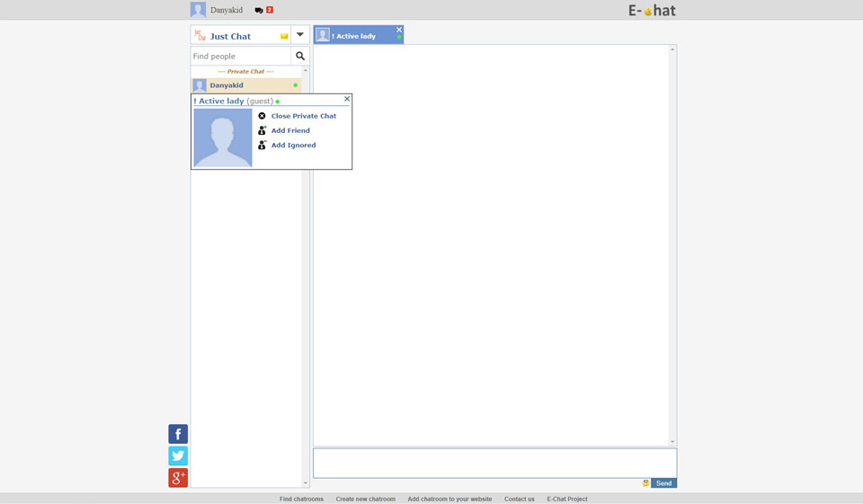The height and width of the screenshot is (504, 863).
Task: Click the E-Chat logo
Action: [652, 11]
